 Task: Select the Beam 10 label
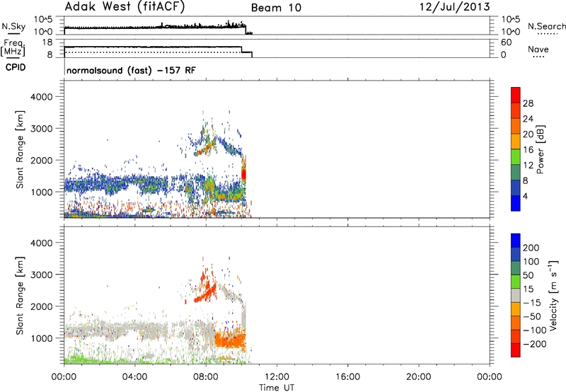(x=276, y=8)
